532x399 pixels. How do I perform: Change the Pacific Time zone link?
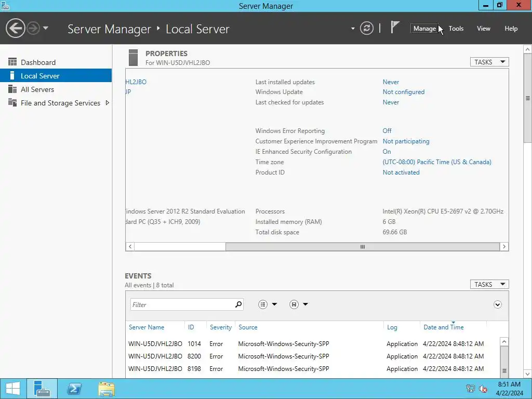(x=436, y=162)
